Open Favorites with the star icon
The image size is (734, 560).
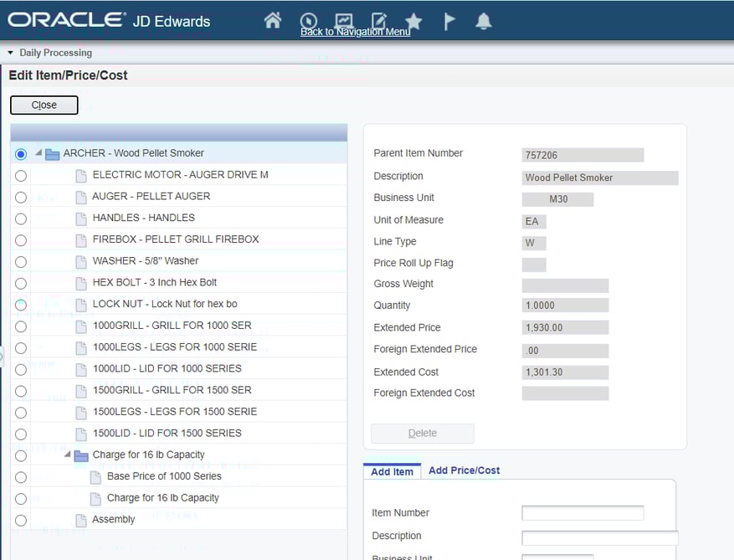(x=413, y=21)
